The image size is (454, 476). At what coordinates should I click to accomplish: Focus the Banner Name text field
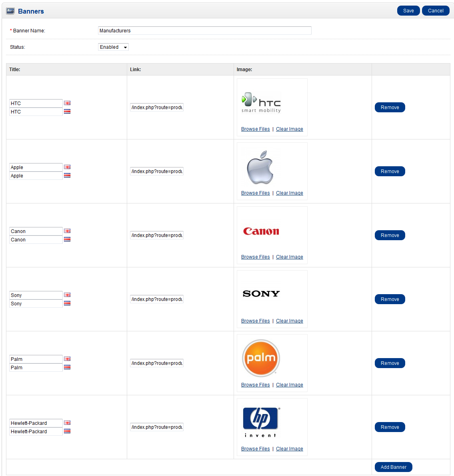click(x=204, y=31)
